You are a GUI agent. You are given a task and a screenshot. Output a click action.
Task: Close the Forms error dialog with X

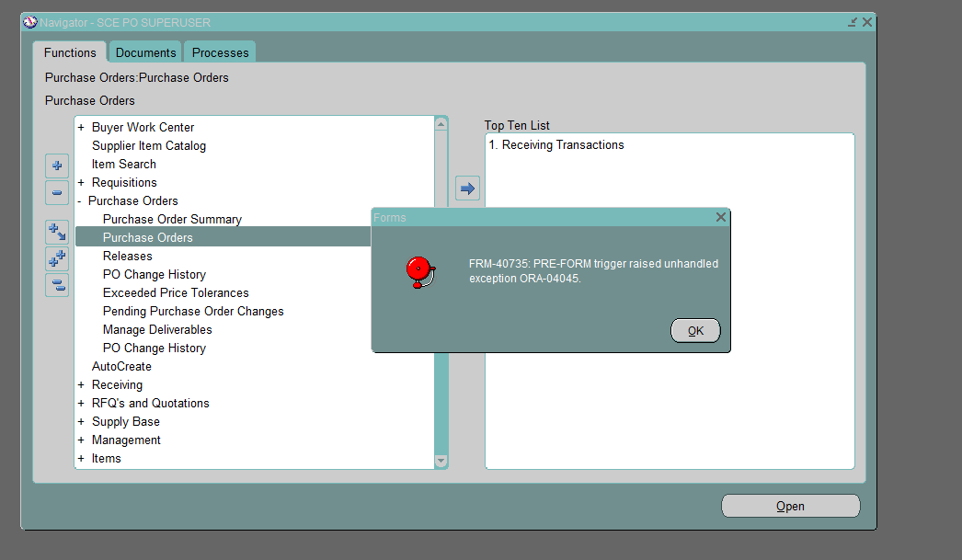[x=721, y=217]
